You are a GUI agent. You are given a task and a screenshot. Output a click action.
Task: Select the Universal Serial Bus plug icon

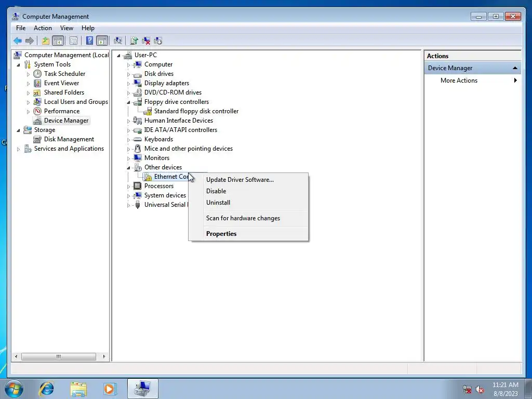coord(137,205)
